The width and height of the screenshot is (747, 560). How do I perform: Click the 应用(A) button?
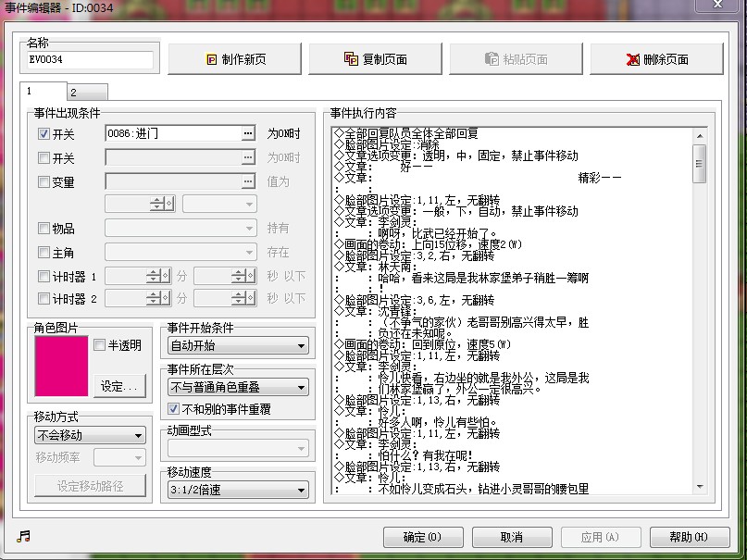pyautogui.click(x=600, y=537)
